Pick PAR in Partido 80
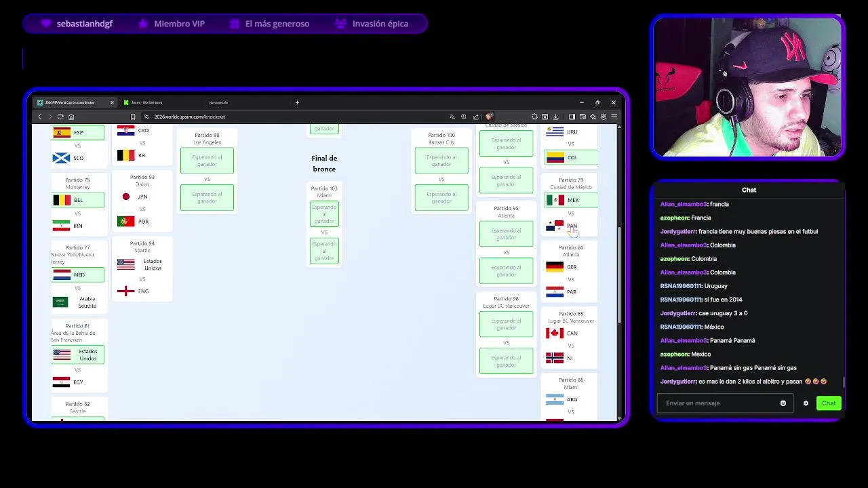Image resolution: width=868 pixels, height=488 pixels. tap(571, 292)
